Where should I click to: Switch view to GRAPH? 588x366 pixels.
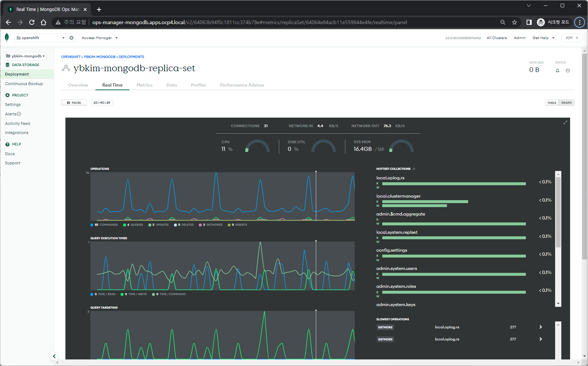click(x=566, y=103)
